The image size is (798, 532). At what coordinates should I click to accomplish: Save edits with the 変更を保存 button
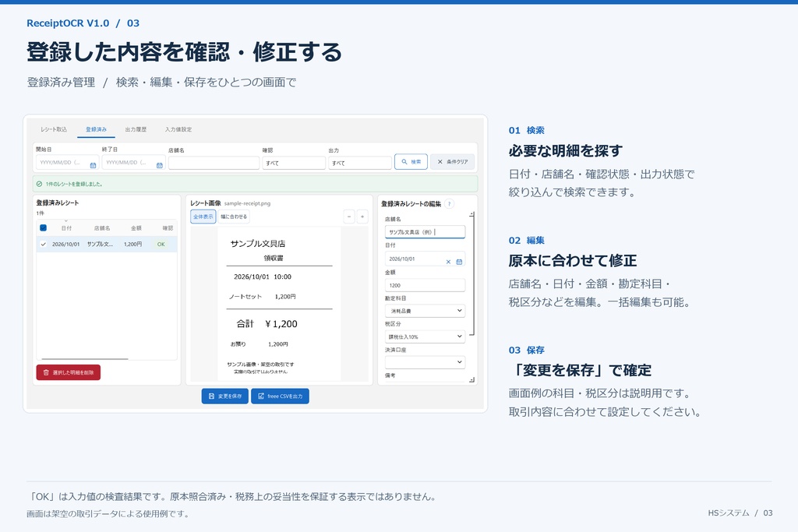(225, 396)
